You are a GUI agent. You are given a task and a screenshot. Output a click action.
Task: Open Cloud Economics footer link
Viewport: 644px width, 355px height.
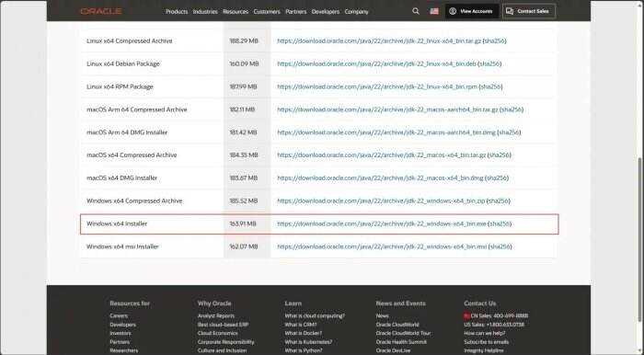click(x=218, y=333)
